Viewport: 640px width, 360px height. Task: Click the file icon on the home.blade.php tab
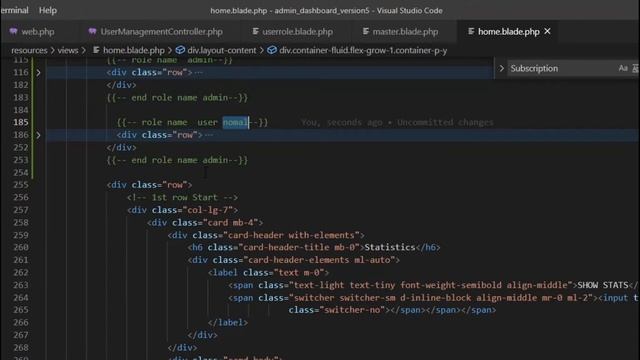point(471,31)
